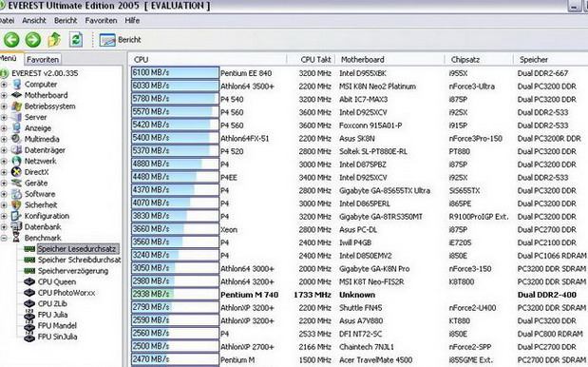
Task: Select CPU ZLib benchmark
Action: (x=52, y=303)
